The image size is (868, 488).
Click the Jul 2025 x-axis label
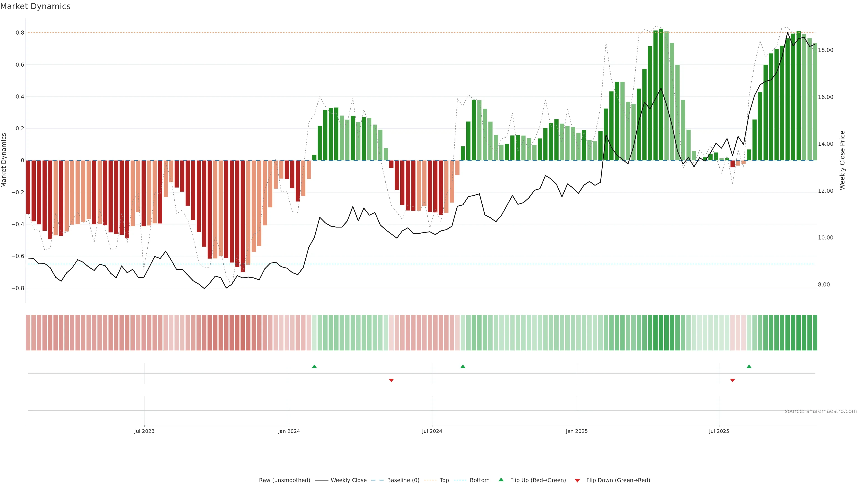click(x=719, y=431)
